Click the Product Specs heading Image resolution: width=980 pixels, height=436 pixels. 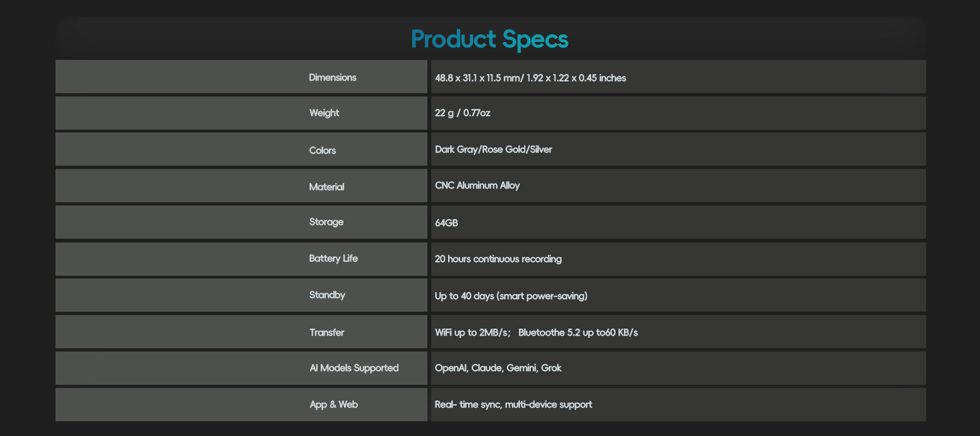[x=489, y=39]
